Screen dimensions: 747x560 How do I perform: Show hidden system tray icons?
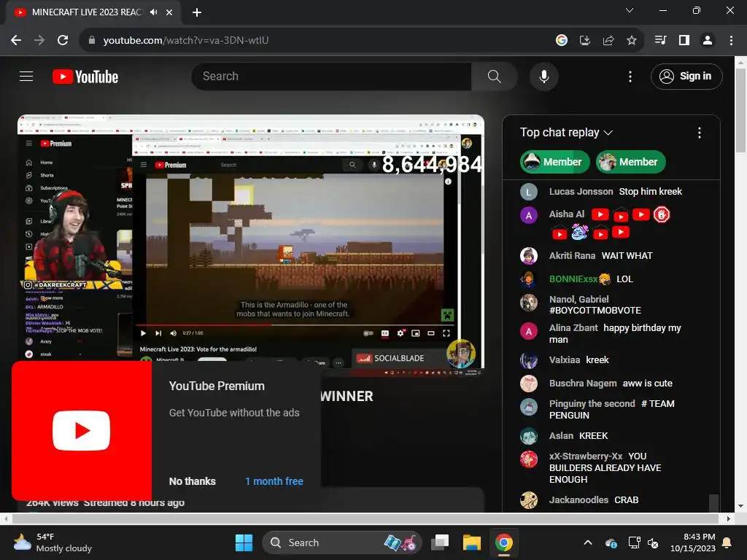click(x=588, y=542)
